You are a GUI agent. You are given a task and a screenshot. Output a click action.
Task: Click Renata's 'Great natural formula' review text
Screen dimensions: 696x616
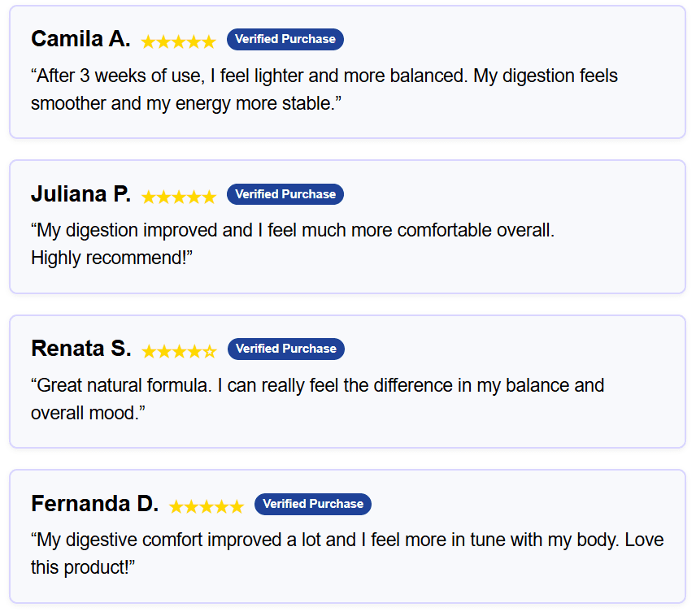coord(317,399)
